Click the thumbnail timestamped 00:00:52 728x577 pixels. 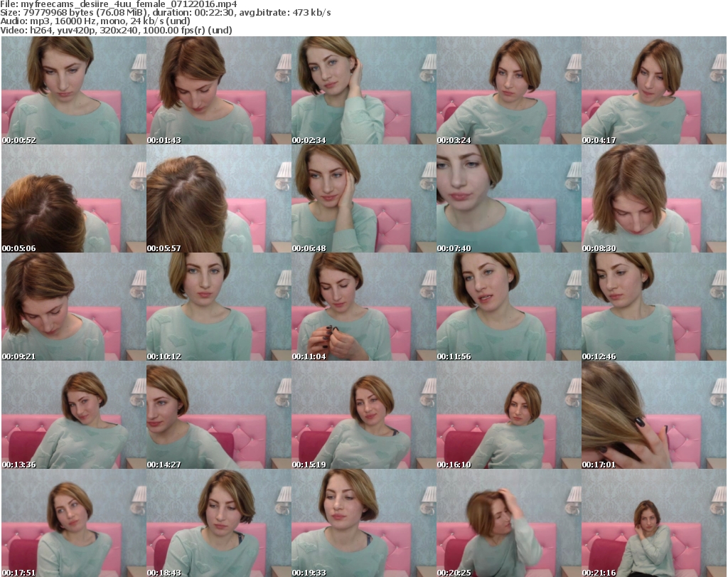click(x=73, y=90)
